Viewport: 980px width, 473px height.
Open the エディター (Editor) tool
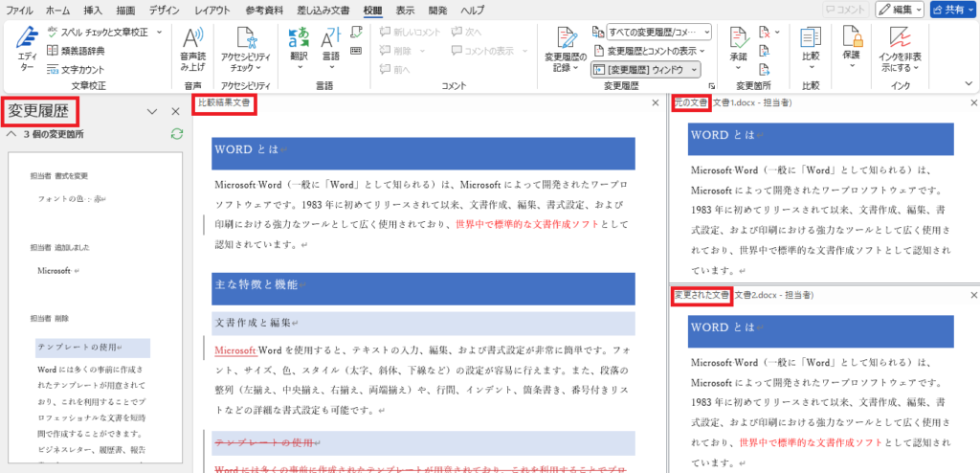[27, 50]
